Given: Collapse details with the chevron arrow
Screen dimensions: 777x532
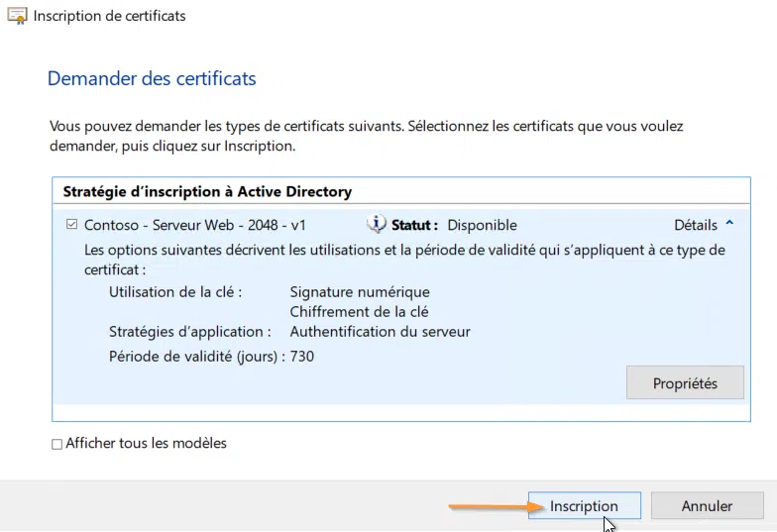Looking at the screenshot, I should click(730, 225).
